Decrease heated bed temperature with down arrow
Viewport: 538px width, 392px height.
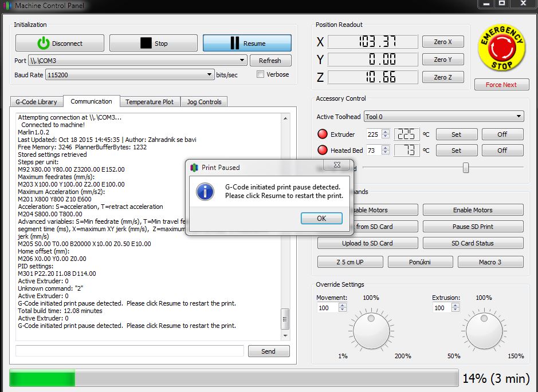coord(386,153)
